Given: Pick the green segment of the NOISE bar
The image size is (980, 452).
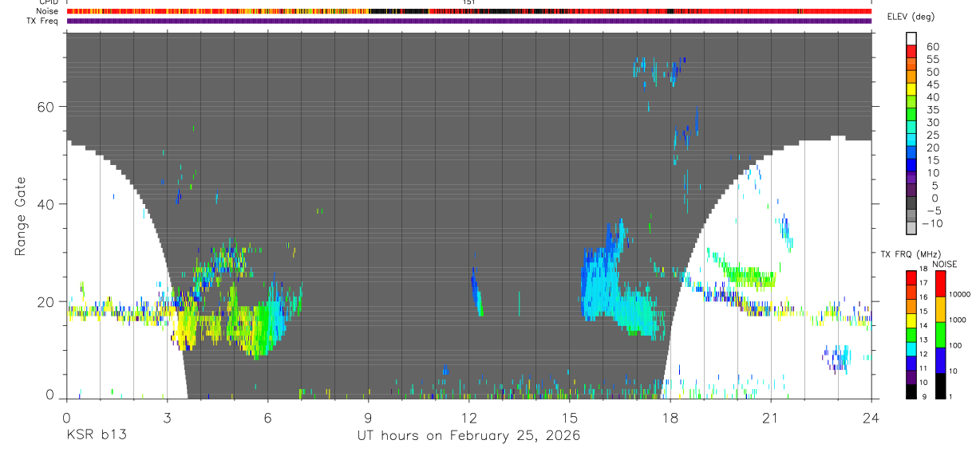Looking at the screenshot, I should click(941, 335).
